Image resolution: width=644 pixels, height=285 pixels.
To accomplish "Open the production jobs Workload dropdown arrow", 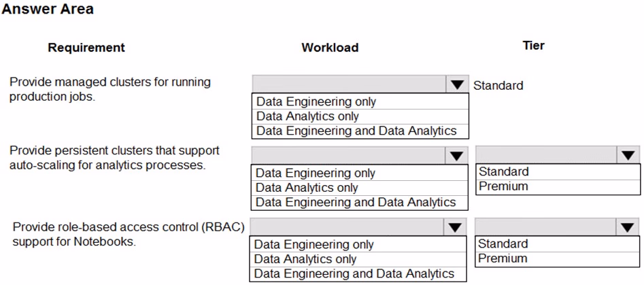I will (x=457, y=84).
